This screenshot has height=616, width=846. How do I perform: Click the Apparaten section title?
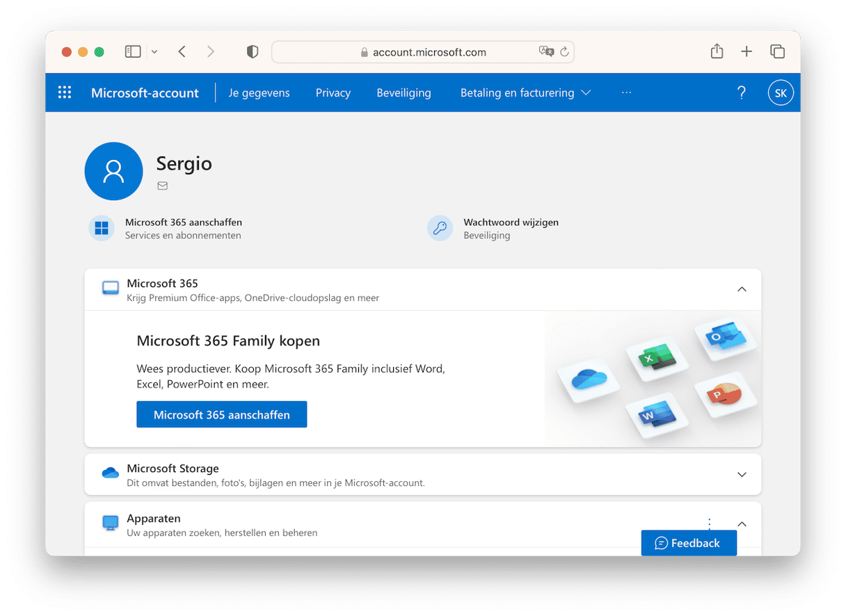click(154, 519)
